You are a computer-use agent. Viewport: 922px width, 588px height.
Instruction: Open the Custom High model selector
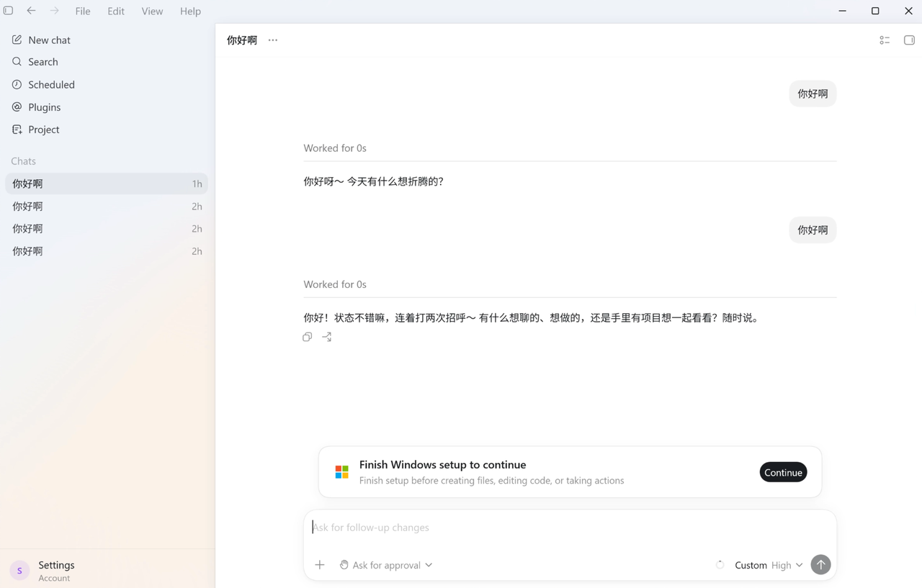pos(769,565)
